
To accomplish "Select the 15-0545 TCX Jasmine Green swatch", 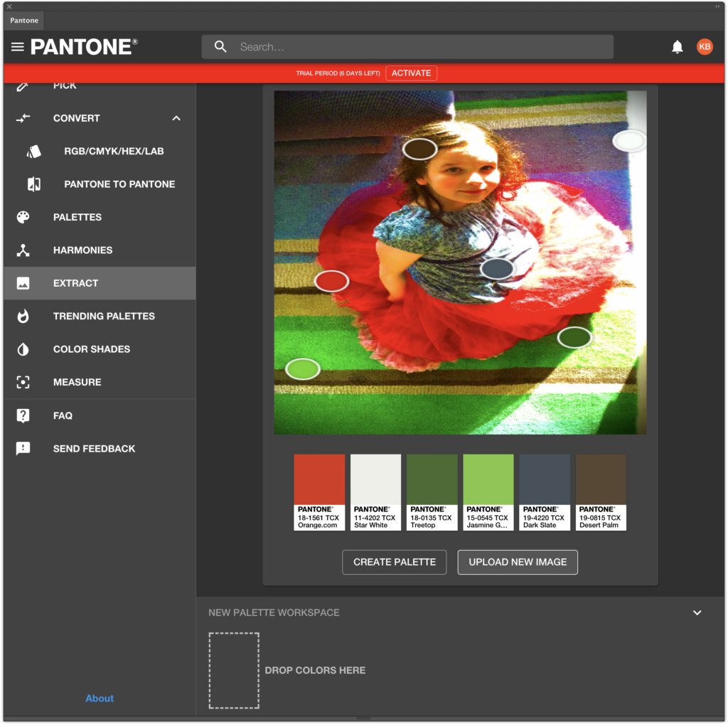I will coord(488,492).
